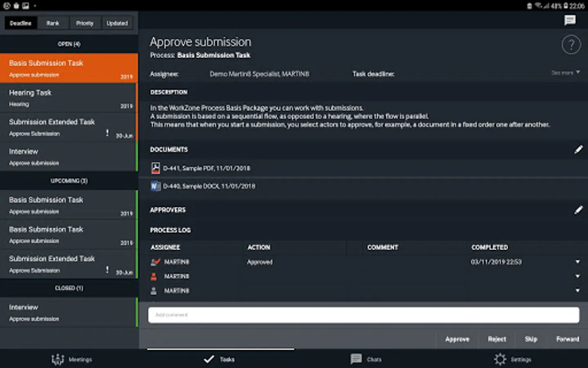Open the Sample PDF document icon
The height and width of the screenshot is (368, 588).
(x=155, y=168)
